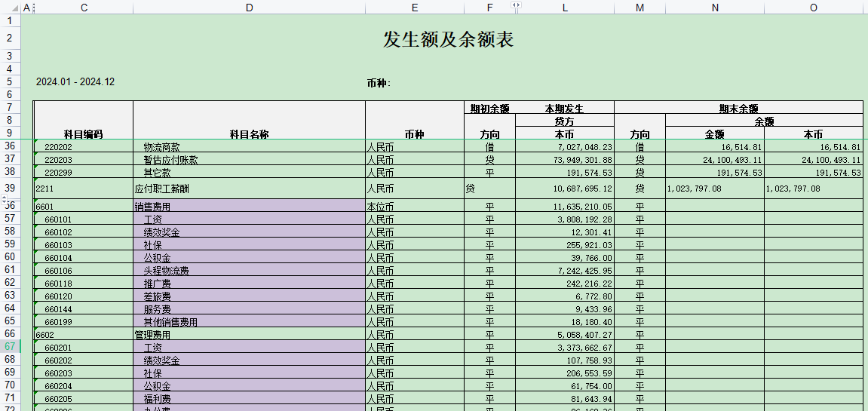This screenshot has width=868, height=411.
Task: Click the 期末余额 header cell
Action: tap(738, 109)
